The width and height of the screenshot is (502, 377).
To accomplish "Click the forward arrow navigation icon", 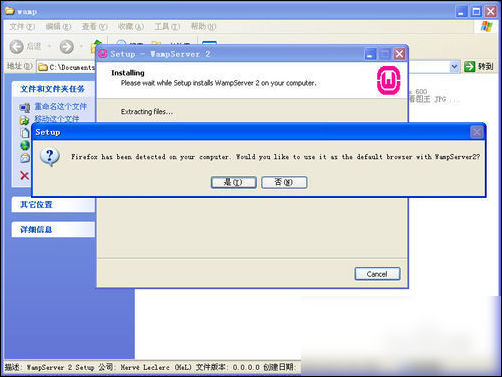I will click(x=67, y=47).
